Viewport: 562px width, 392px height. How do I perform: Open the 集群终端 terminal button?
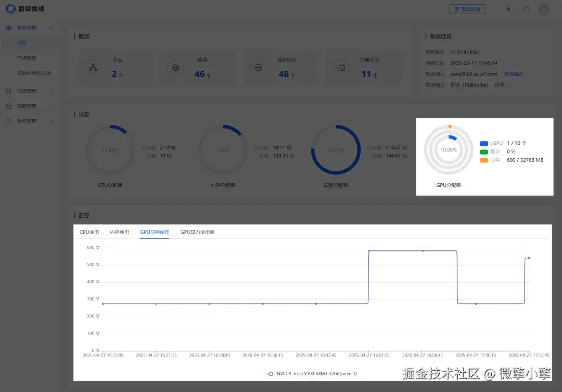point(467,9)
